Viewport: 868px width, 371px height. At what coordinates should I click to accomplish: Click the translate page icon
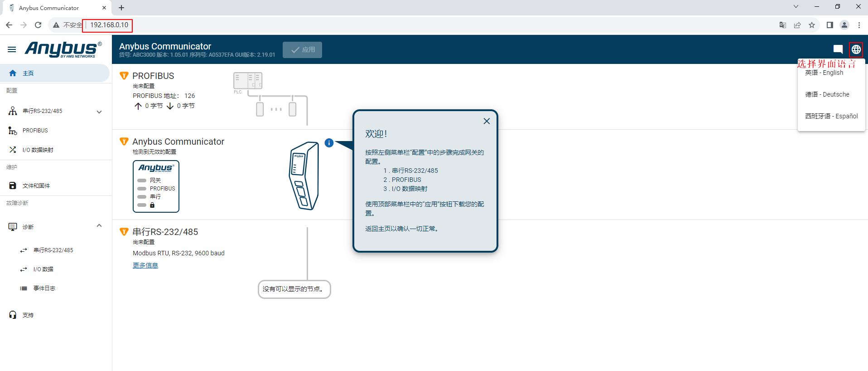pyautogui.click(x=782, y=25)
